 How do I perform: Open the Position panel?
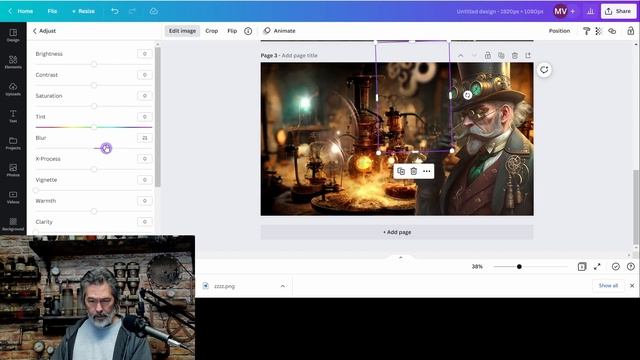(x=559, y=31)
